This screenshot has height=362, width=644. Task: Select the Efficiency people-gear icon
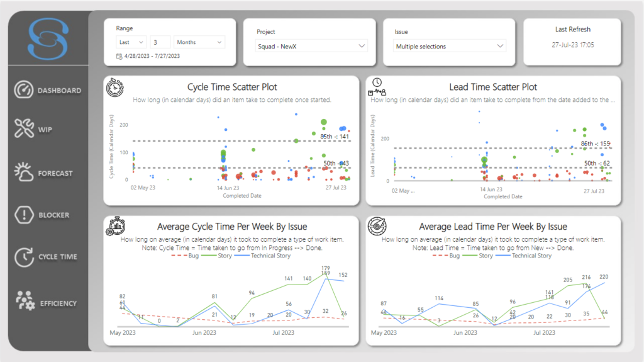pos(25,300)
